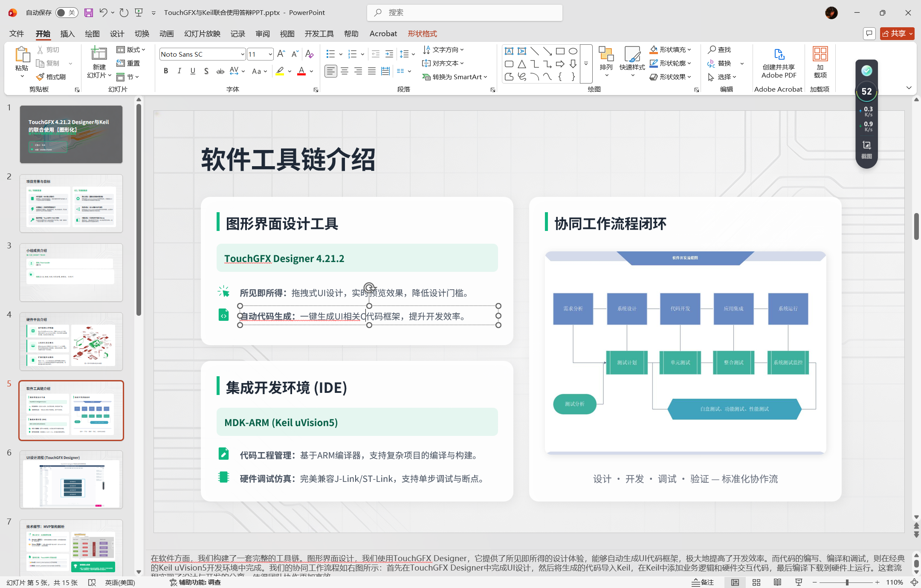Click the Increase Font Size icon
Viewport: 921px width, 588px height.
coord(281,54)
